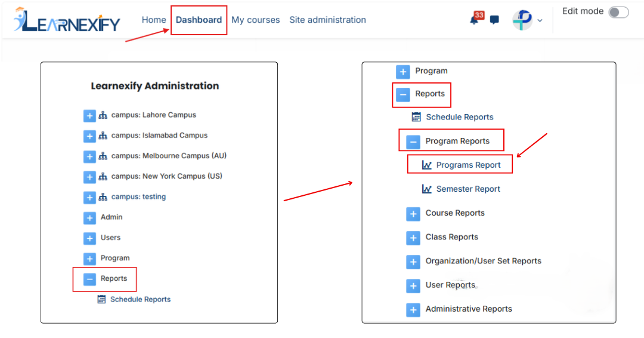The height and width of the screenshot is (338, 644).
Task: Click the Learnexify logo
Action: (x=67, y=20)
